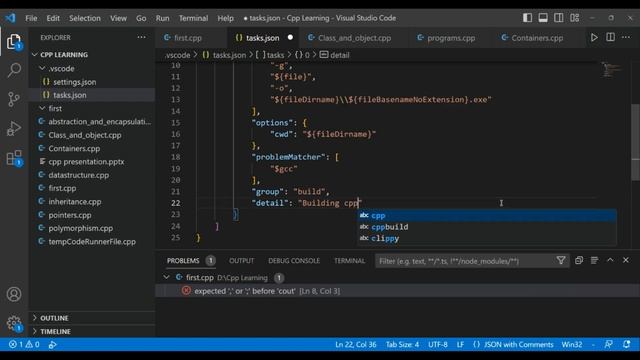640x360 pixels.
Task: Open the View menu
Action: coord(118,18)
